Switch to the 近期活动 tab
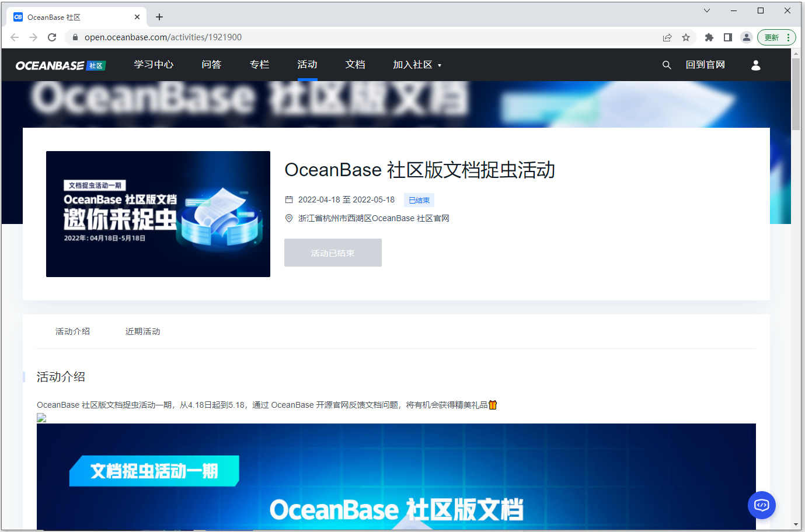Viewport: 805px width, 532px height. (x=142, y=331)
